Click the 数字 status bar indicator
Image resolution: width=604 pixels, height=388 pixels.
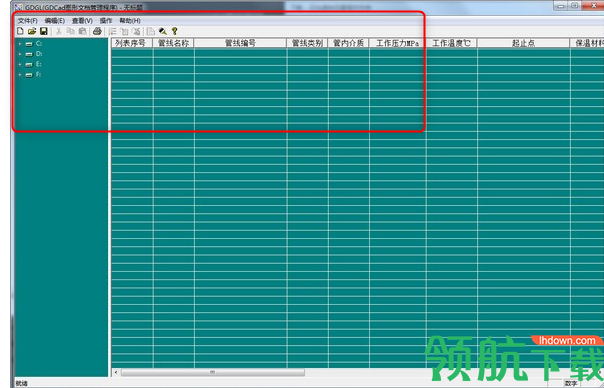click(x=571, y=383)
